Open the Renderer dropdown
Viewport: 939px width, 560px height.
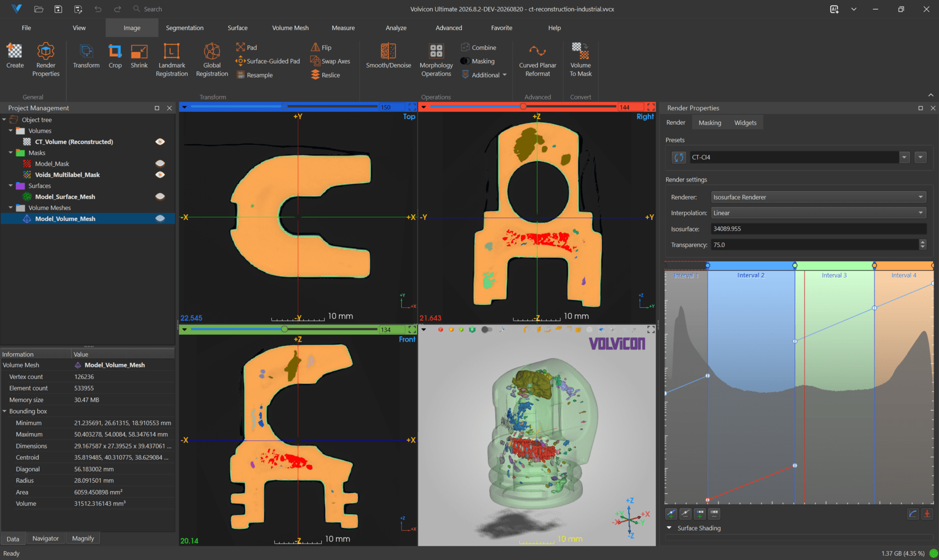[819, 197]
